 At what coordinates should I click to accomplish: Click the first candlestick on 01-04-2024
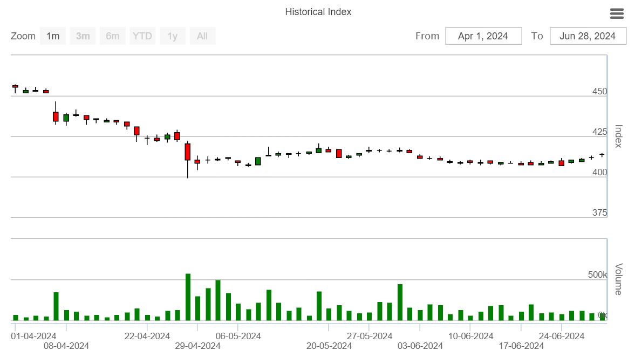coord(15,86)
